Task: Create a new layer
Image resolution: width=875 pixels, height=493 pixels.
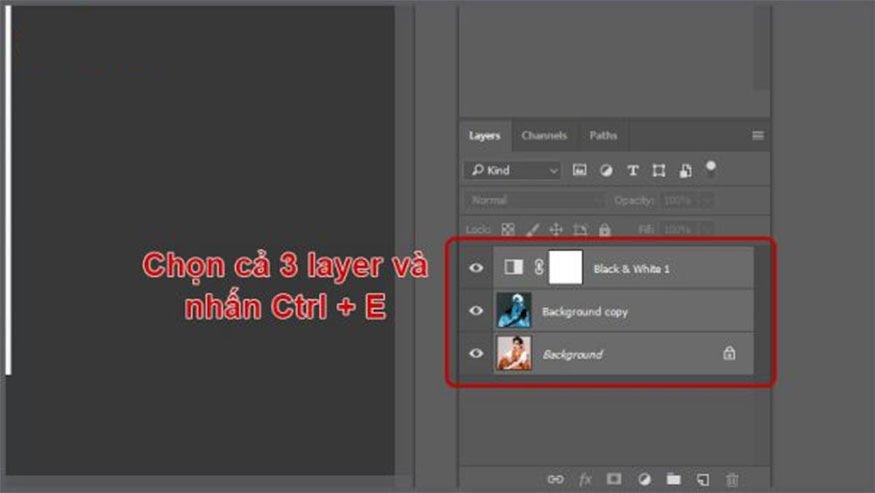Action: tap(703, 479)
